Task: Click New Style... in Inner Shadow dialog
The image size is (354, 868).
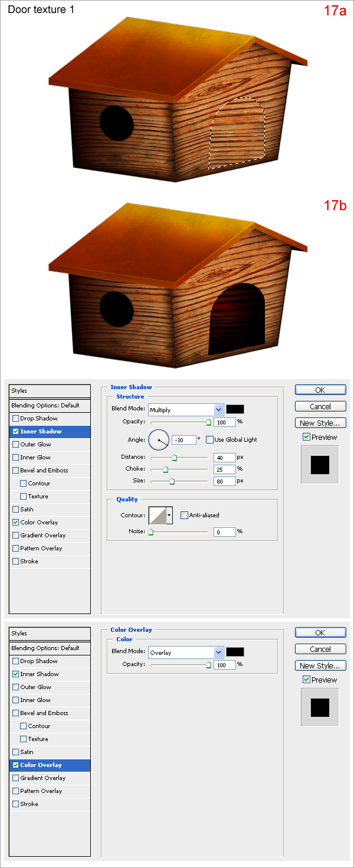Action: click(320, 423)
